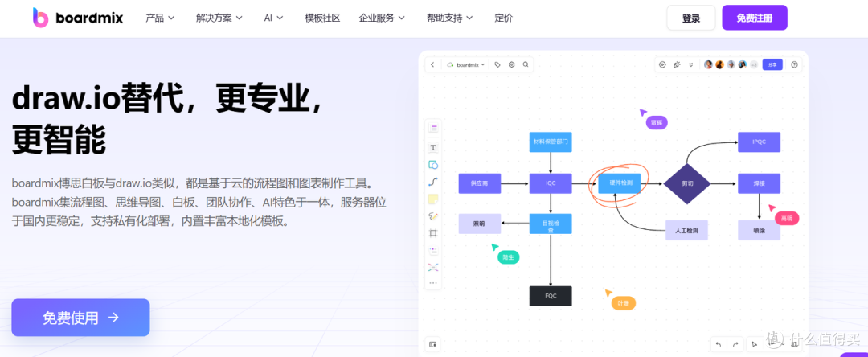Click the purple 贾瑶 cursor label
The width and height of the screenshot is (868, 357).
(x=657, y=123)
